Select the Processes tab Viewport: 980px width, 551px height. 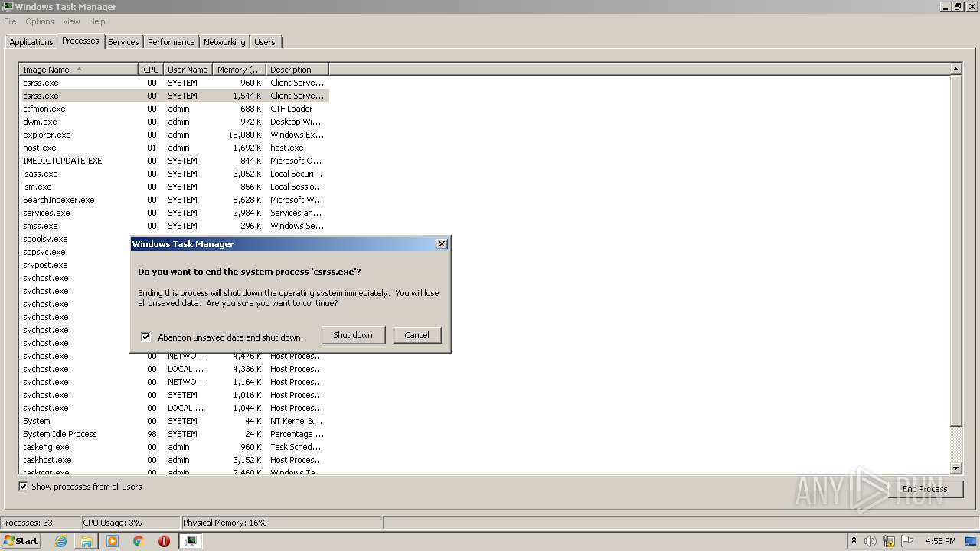tap(80, 41)
